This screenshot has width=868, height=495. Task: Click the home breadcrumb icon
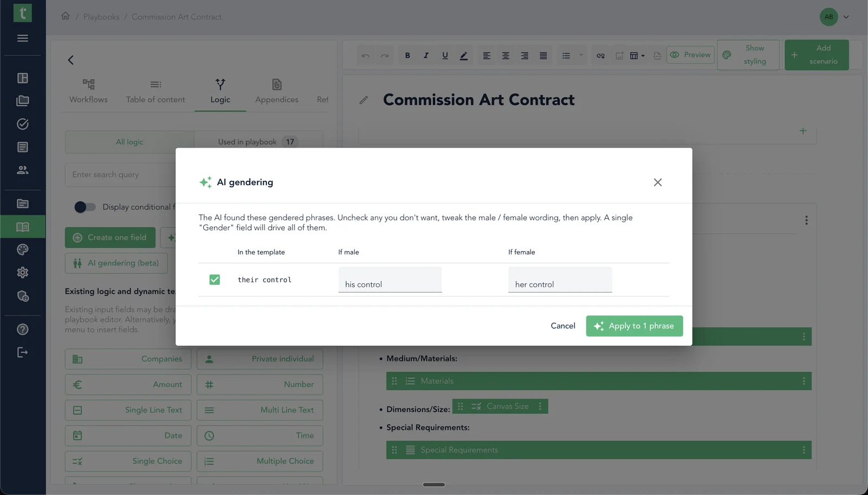coord(65,16)
